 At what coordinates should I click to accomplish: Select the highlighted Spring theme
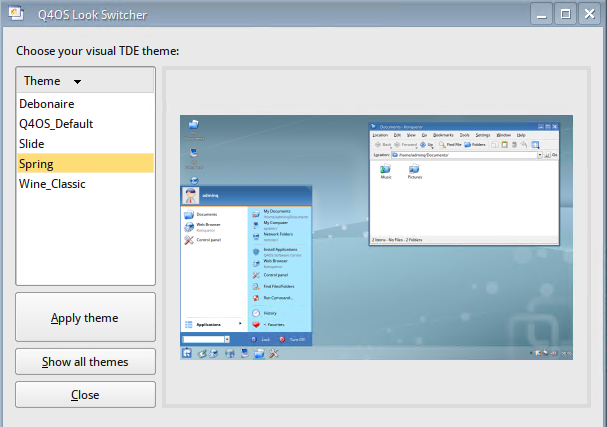pos(85,164)
